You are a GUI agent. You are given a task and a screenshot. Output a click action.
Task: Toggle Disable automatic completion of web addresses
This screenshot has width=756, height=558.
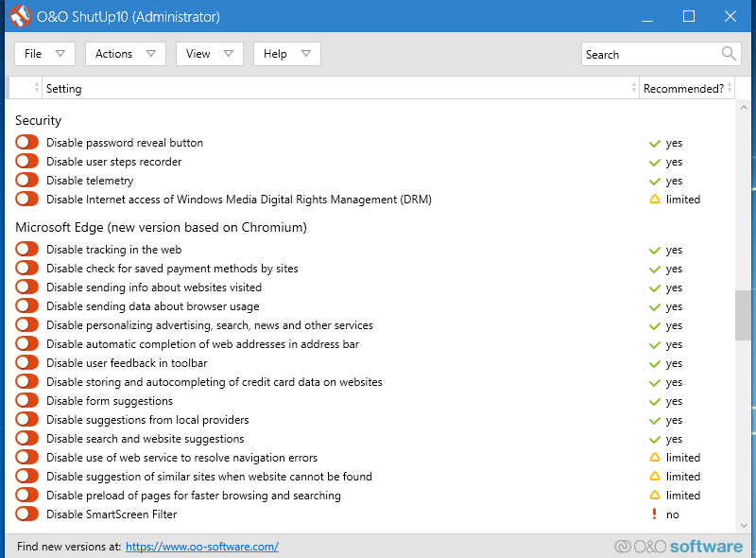click(26, 343)
